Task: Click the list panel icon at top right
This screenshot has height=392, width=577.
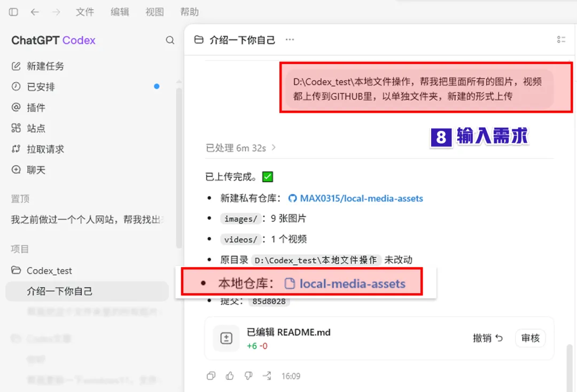Action: (x=561, y=40)
